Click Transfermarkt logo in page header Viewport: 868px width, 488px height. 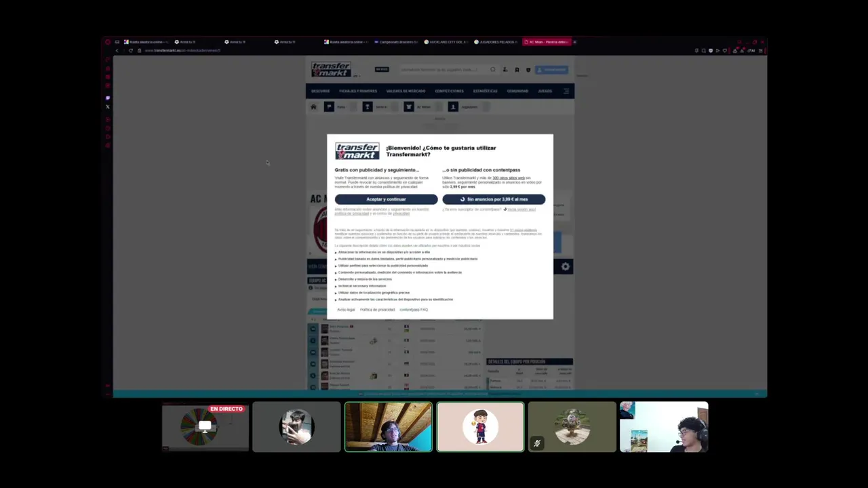point(331,69)
